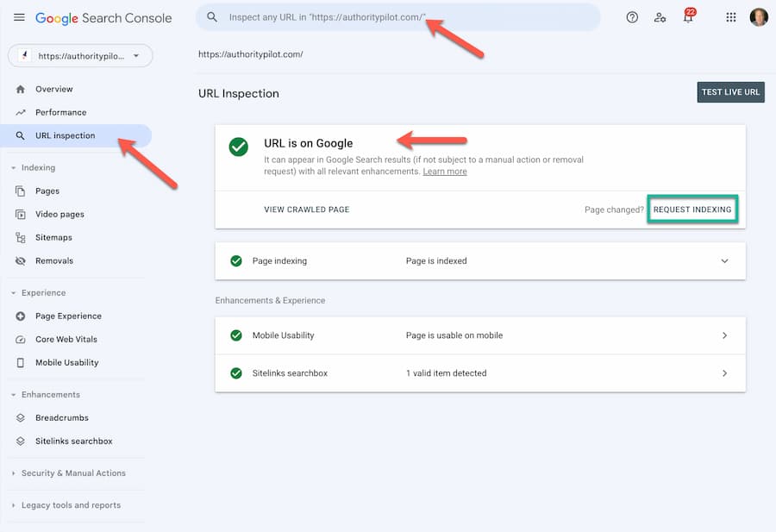Click 'Enhancements & Experience' section label
The height and width of the screenshot is (532, 776).
[x=270, y=300]
